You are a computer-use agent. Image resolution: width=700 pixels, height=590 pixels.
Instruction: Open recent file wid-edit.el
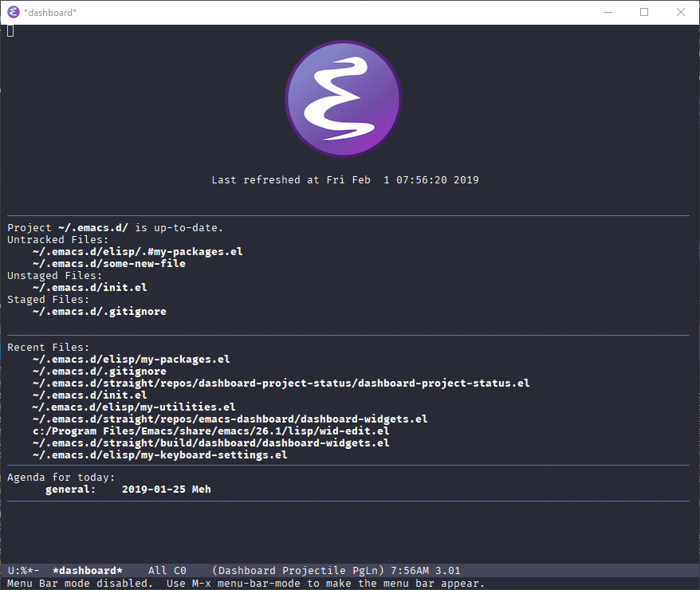(x=210, y=431)
